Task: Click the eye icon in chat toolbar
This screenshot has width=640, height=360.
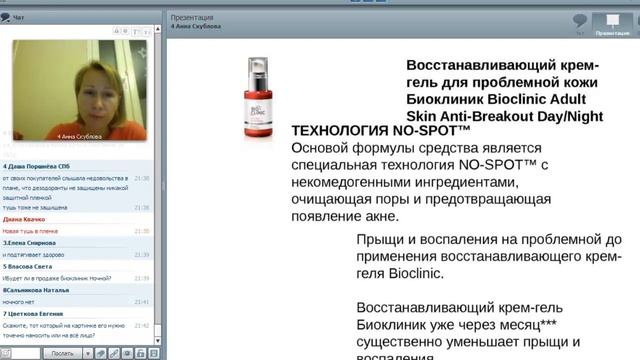Action: [x=127, y=353]
